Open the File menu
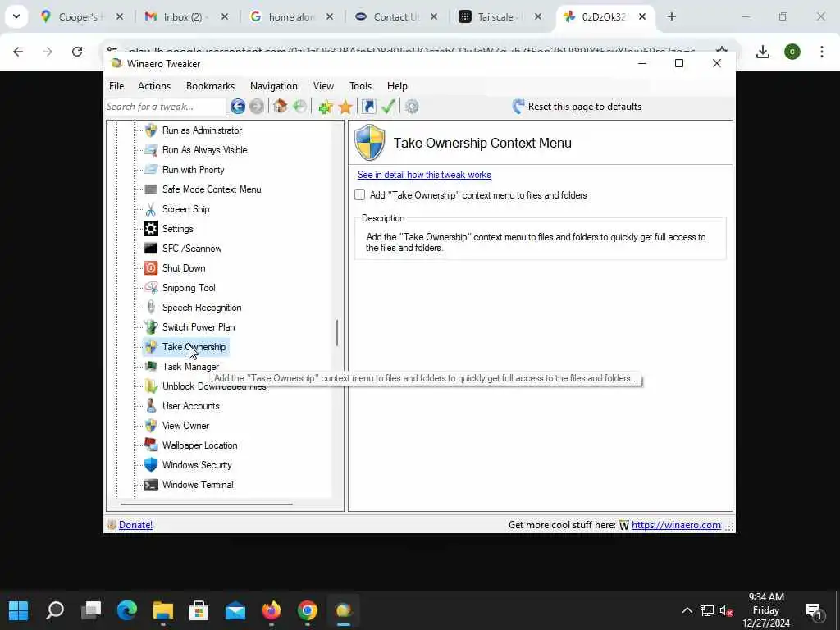 pos(116,85)
